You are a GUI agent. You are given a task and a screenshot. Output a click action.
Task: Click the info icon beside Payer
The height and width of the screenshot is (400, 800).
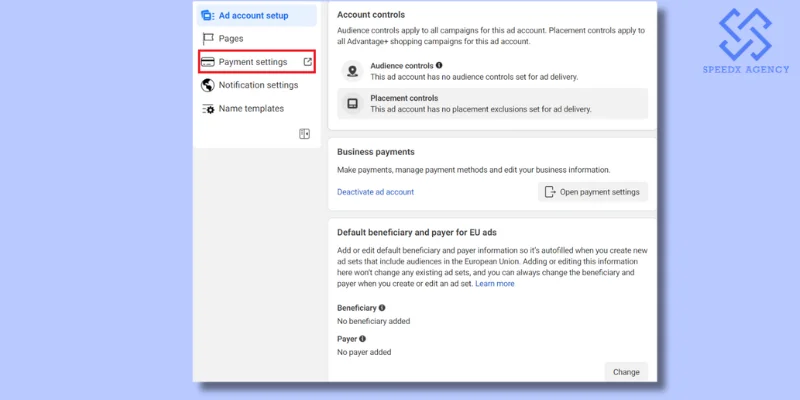362,339
